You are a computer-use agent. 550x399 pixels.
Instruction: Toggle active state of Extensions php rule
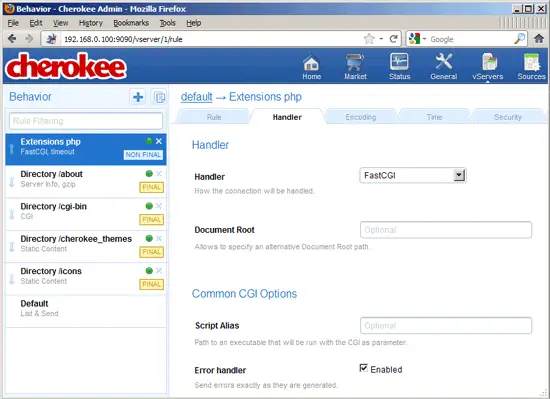click(149, 141)
